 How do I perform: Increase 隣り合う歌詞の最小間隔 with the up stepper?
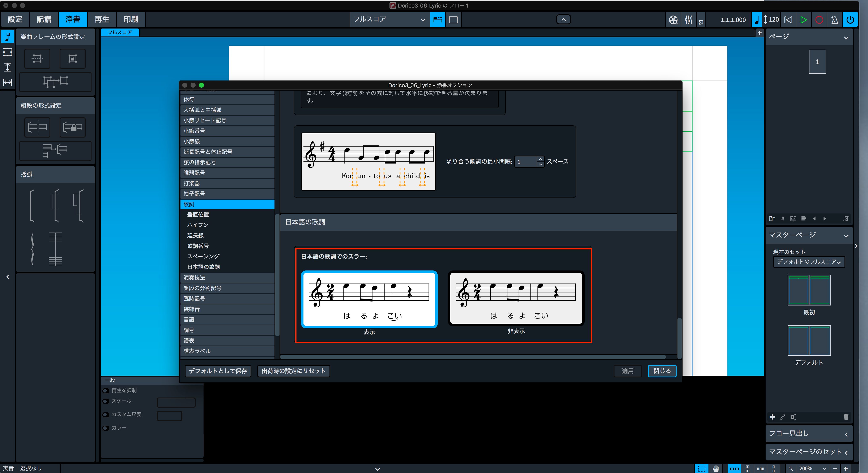[x=540, y=159]
